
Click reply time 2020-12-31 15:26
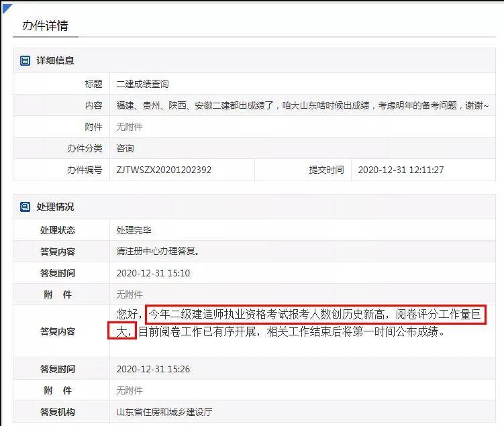coord(153,369)
